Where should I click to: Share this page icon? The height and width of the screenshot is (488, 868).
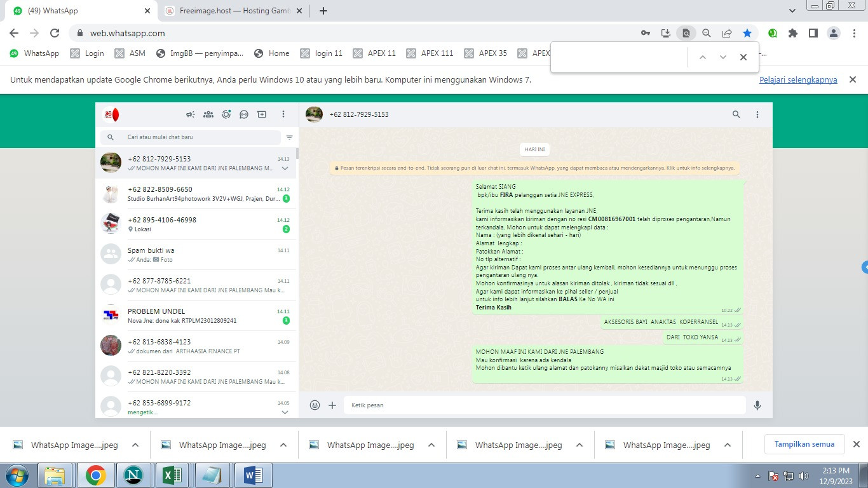727,33
